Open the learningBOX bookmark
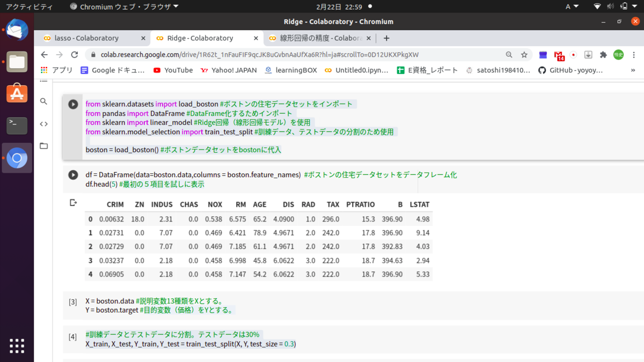 pos(290,70)
